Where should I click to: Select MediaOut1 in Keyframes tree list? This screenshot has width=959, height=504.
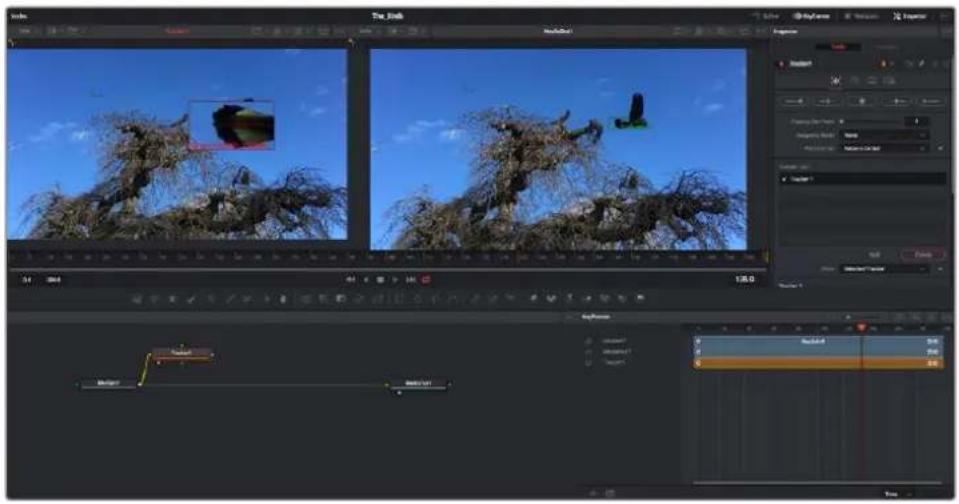tap(615, 352)
